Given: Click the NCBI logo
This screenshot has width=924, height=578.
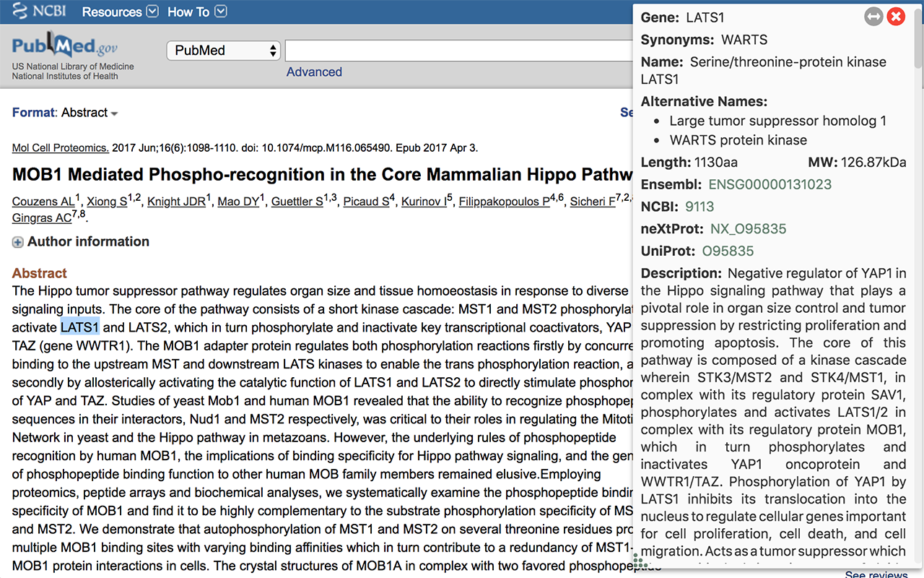Looking at the screenshot, I should 41,12.
